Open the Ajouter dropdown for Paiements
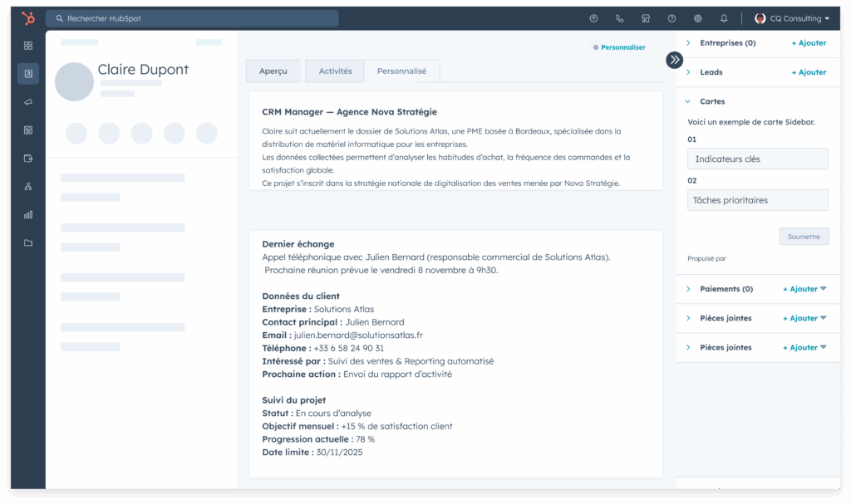This screenshot has width=851, height=504. click(804, 289)
